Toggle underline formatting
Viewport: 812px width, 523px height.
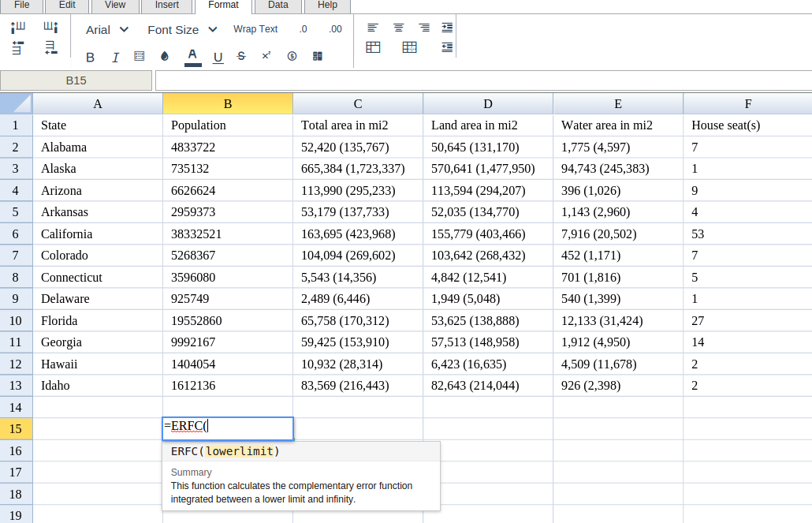click(218, 57)
